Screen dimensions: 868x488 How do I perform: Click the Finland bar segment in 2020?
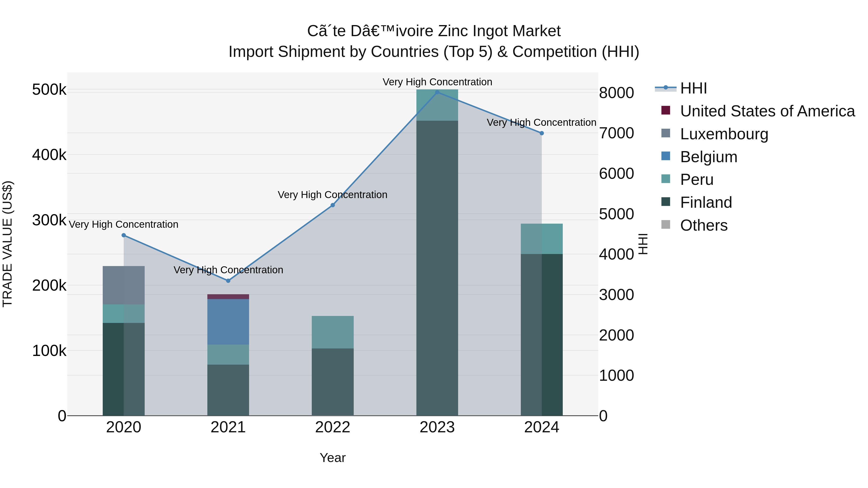click(x=124, y=369)
